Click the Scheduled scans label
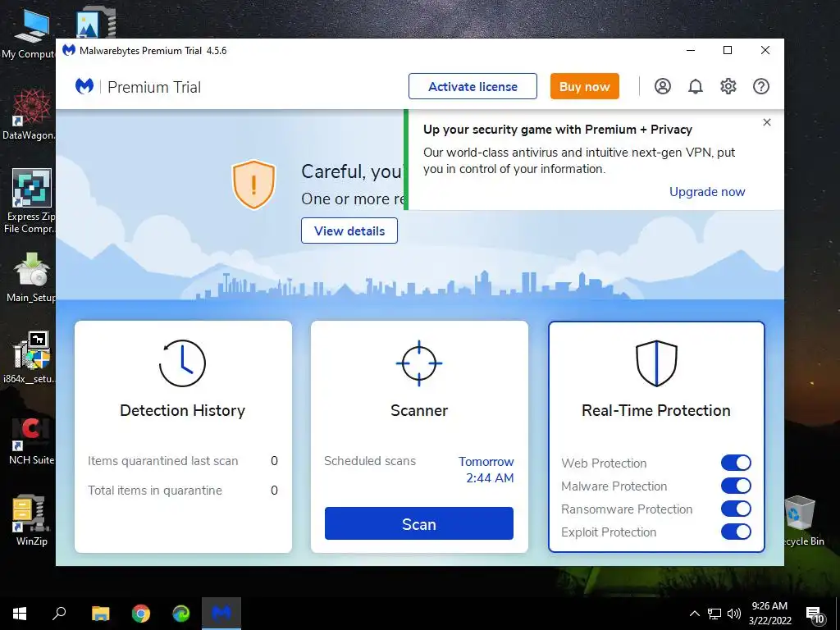Screen dimensions: 840x630 pos(370,461)
